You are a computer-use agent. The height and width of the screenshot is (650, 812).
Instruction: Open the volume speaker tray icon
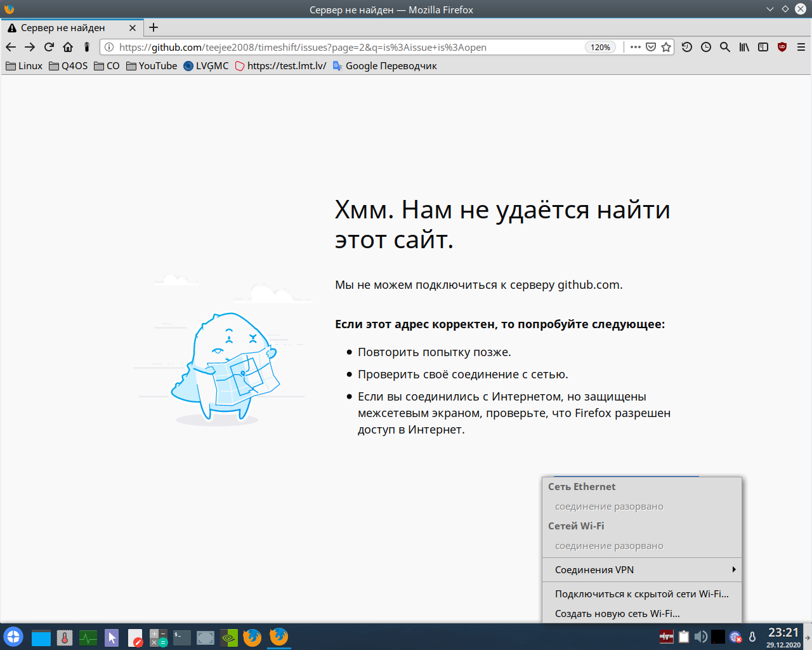[701, 637]
